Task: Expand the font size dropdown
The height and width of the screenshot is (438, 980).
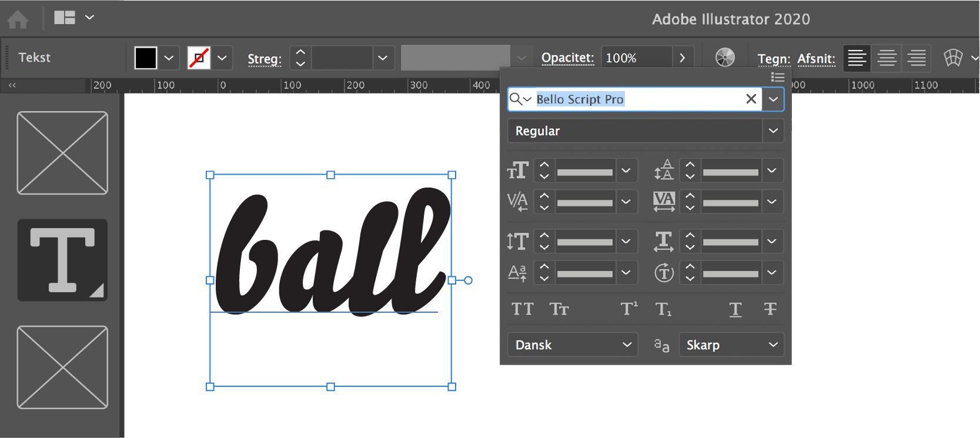Action: pyautogui.click(x=626, y=170)
